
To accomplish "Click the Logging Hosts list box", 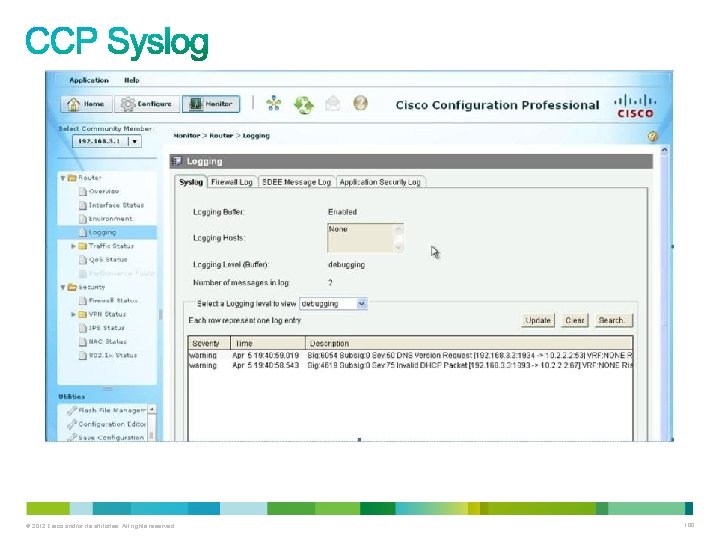I will pos(365,238).
